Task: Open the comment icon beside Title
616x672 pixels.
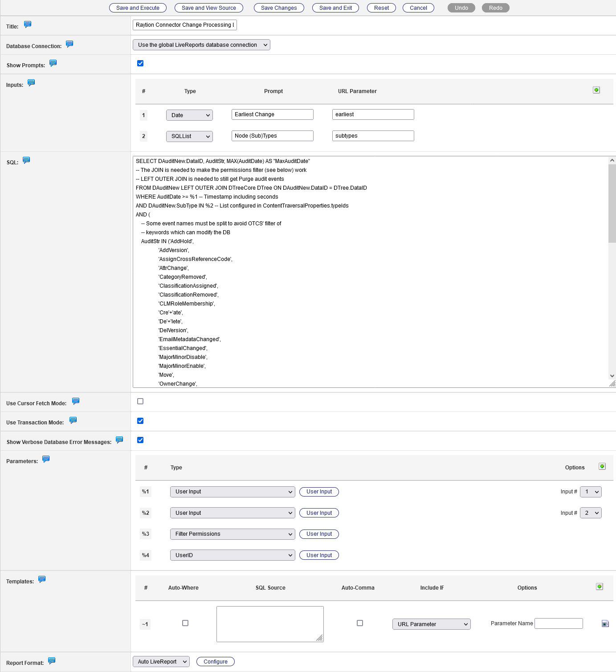Action: [x=27, y=25]
